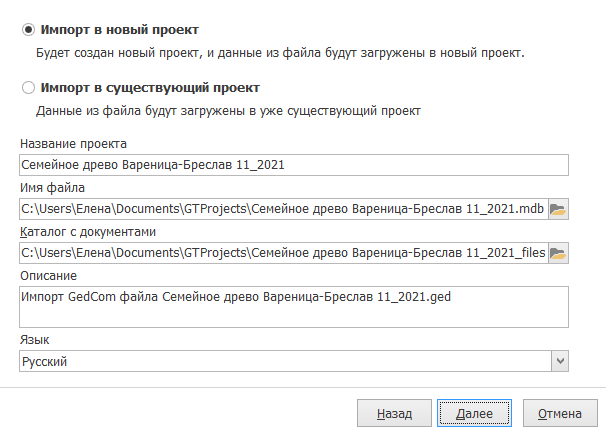
Task: Cancel the import with Отмена
Action: tap(560, 413)
